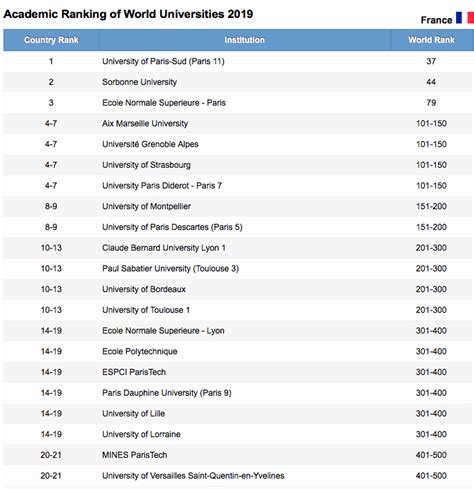This screenshot has height=489, width=474.
Task: Click 101-150 rank in Aix Marseille row
Action: 431,123
